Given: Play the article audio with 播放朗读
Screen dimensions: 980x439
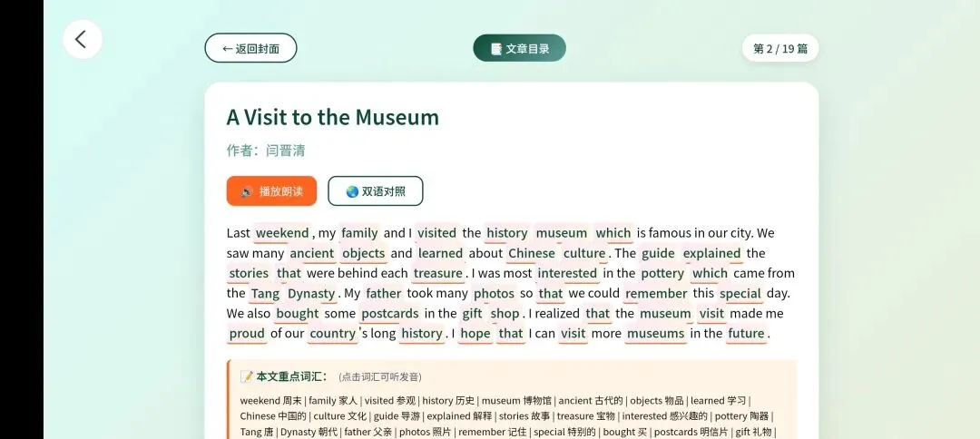Looking at the screenshot, I should [x=271, y=191].
